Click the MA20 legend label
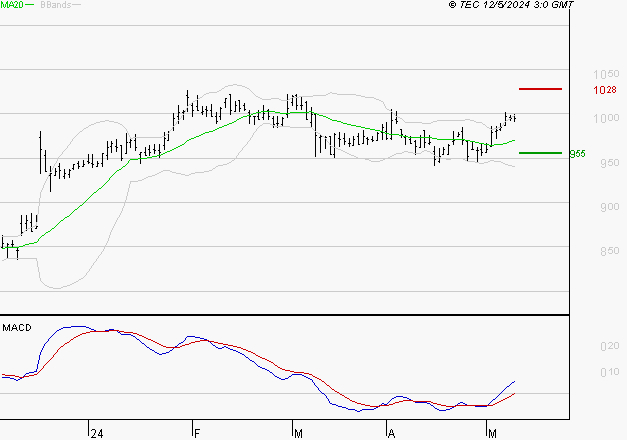The image size is (627, 440). tap(12, 5)
